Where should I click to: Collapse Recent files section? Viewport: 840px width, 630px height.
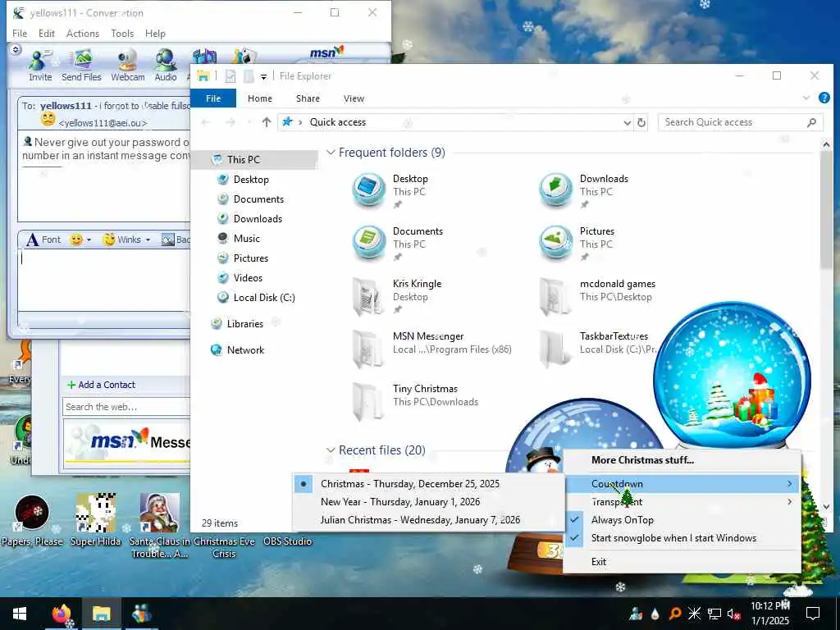pos(331,450)
